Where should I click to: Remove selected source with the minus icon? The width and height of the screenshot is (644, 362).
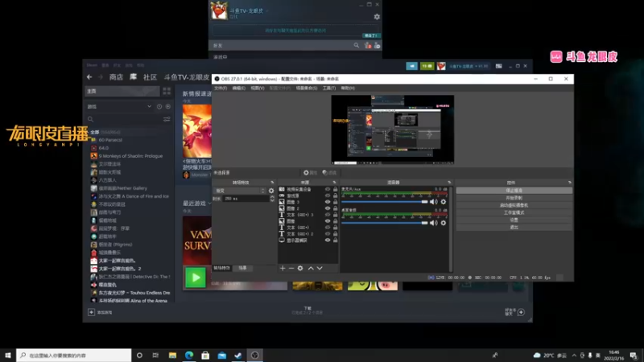pos(291,268)
